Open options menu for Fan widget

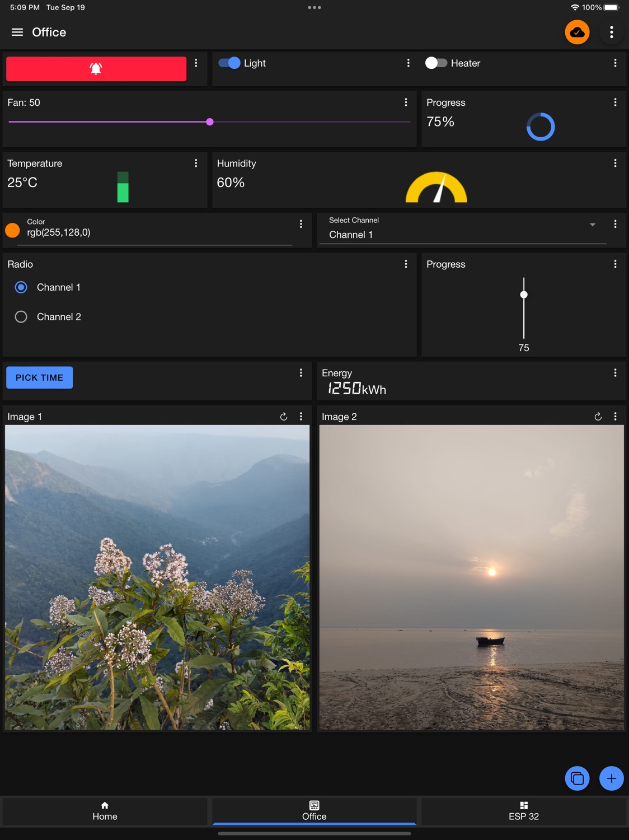406,102
